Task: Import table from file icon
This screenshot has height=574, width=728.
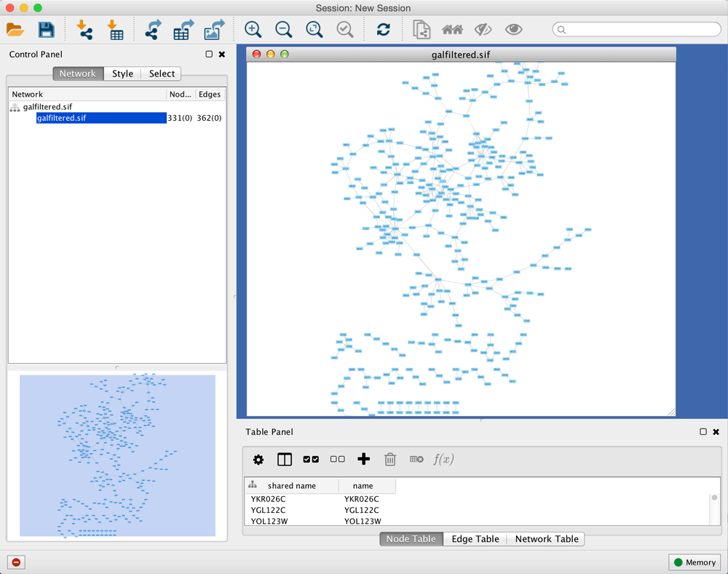Action: [115, 30]
